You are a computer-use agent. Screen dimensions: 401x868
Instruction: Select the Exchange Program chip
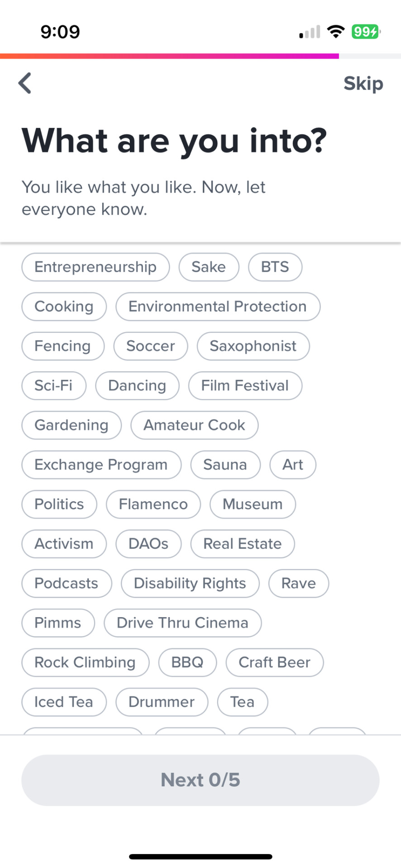click(101, 465)
